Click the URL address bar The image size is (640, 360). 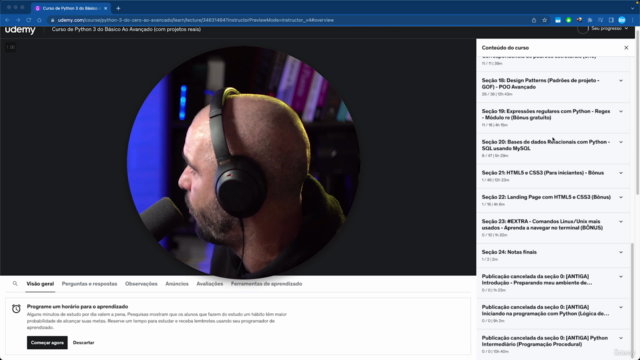pos(286,20)
